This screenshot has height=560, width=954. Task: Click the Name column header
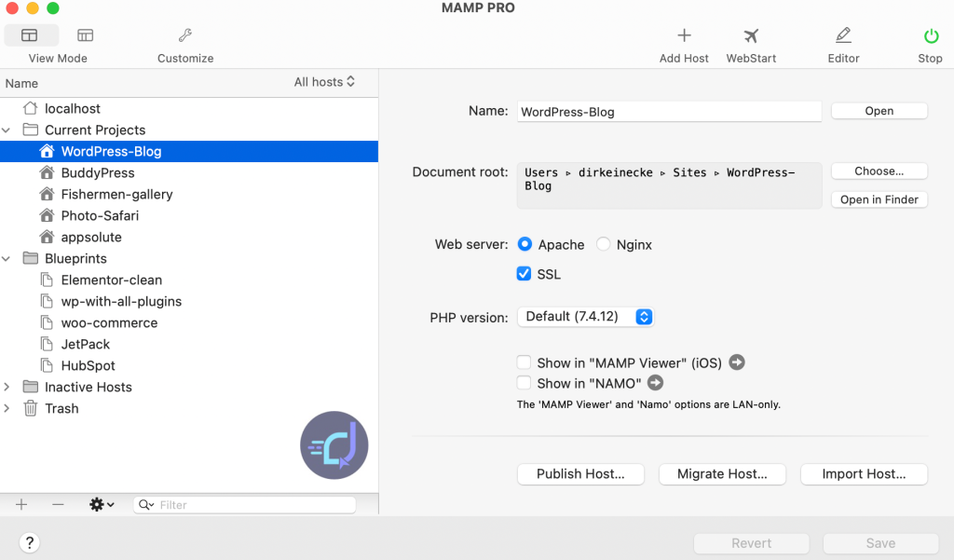coord(22,83)
